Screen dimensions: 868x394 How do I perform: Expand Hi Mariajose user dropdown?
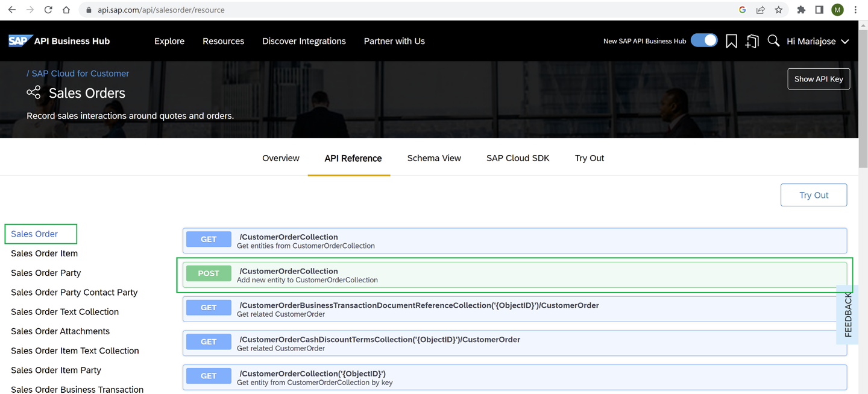[818, 41]
